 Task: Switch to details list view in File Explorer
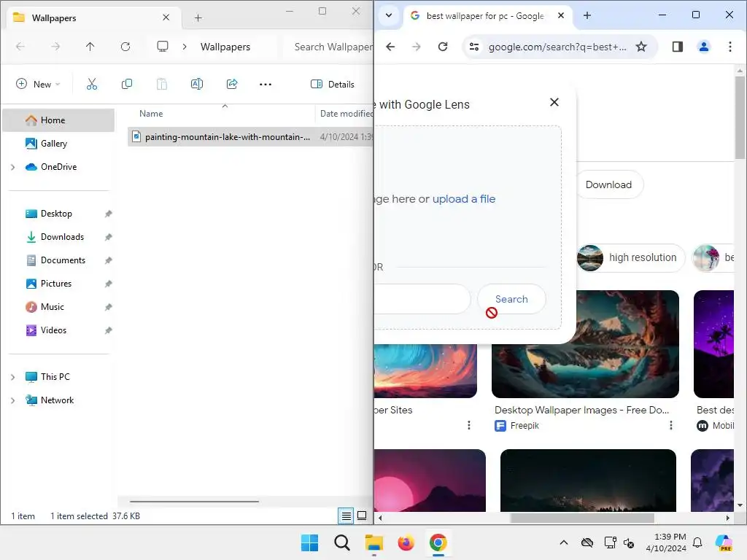346,516
